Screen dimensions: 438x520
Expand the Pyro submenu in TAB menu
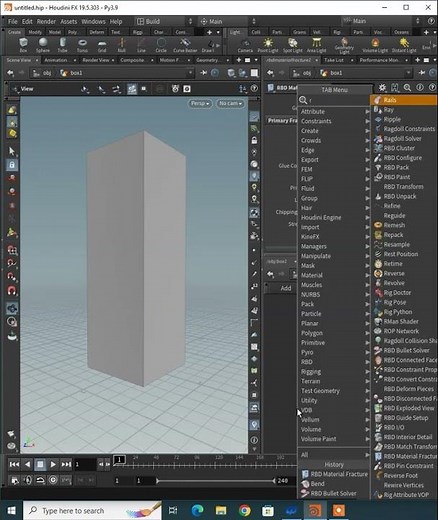click(334, 352)
